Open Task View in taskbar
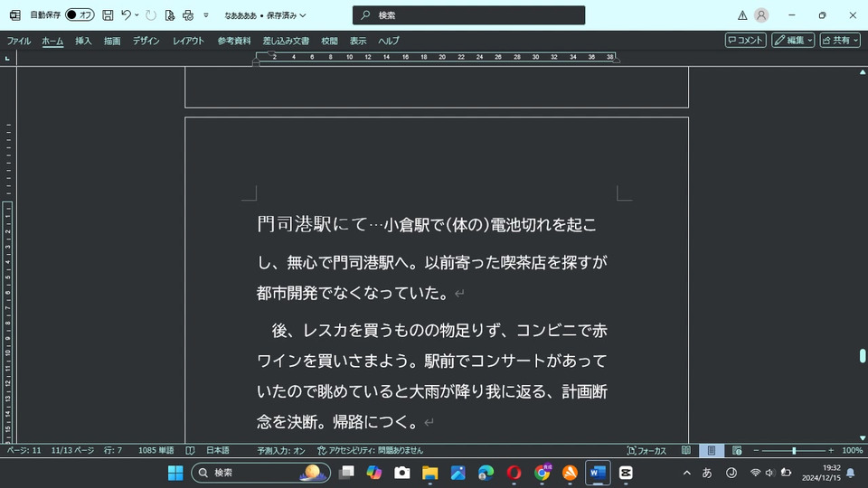 pos(346,473)
